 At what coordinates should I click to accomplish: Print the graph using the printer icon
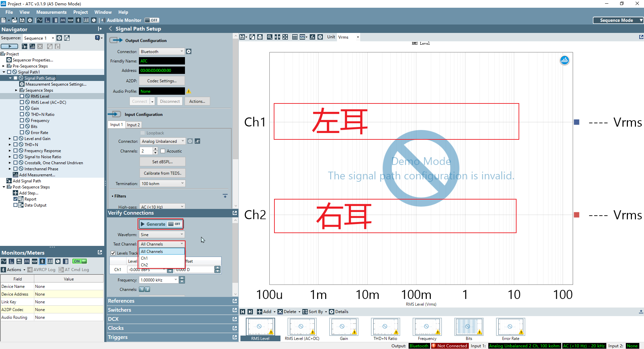tap(260, 37)
